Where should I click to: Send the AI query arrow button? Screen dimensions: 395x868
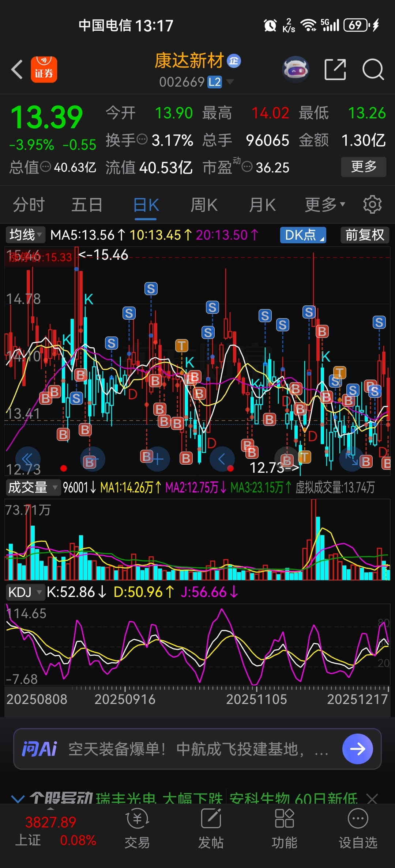click(358, 749)
